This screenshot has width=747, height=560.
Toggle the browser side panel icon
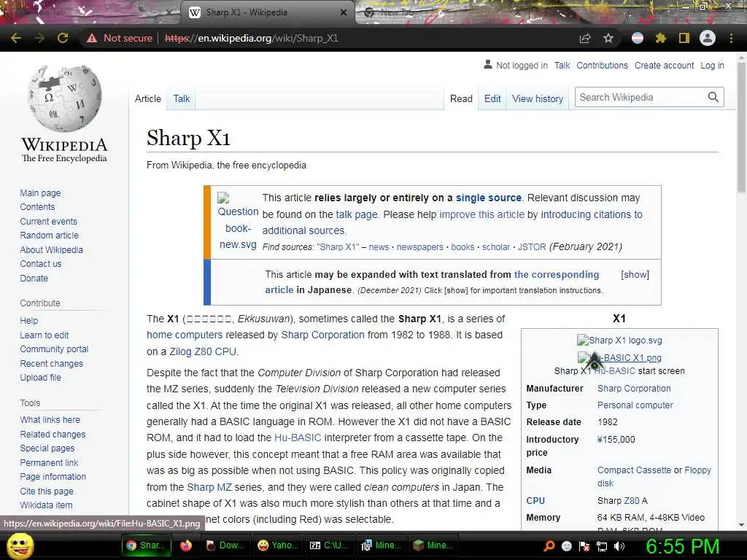[x=684, y=38]
